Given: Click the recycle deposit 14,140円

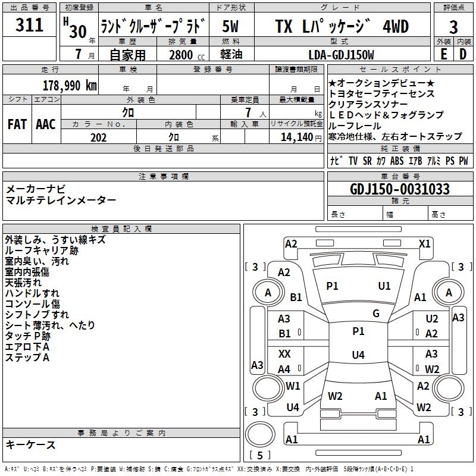Looking at the screenshot, I should click(301, 137).
